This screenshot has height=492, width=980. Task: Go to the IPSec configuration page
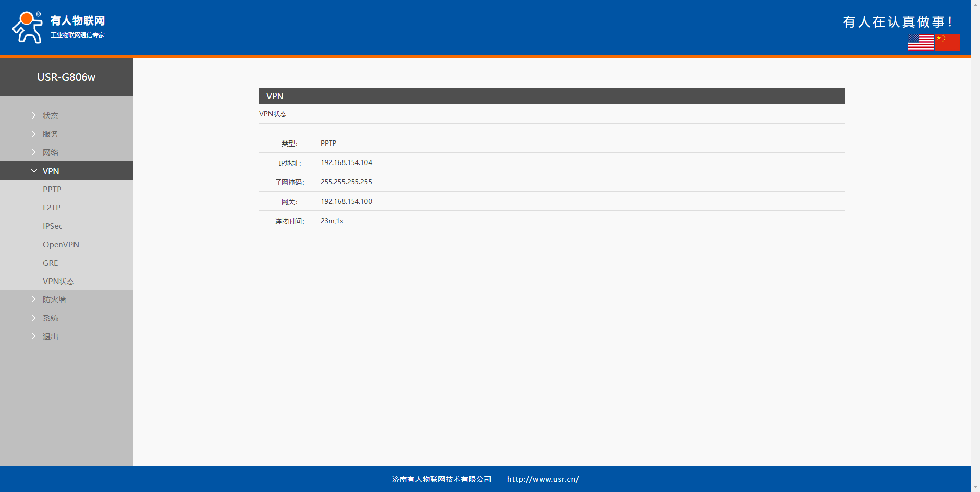coord(53,226)
